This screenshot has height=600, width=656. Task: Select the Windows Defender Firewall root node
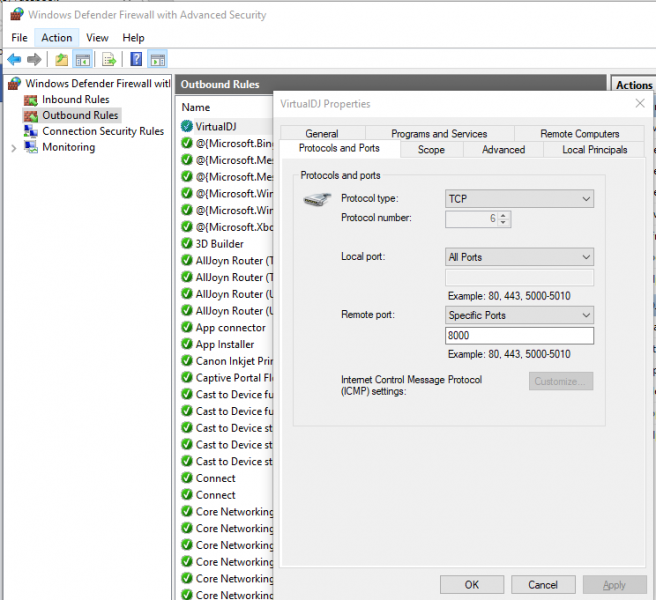(x=97, y=83)
